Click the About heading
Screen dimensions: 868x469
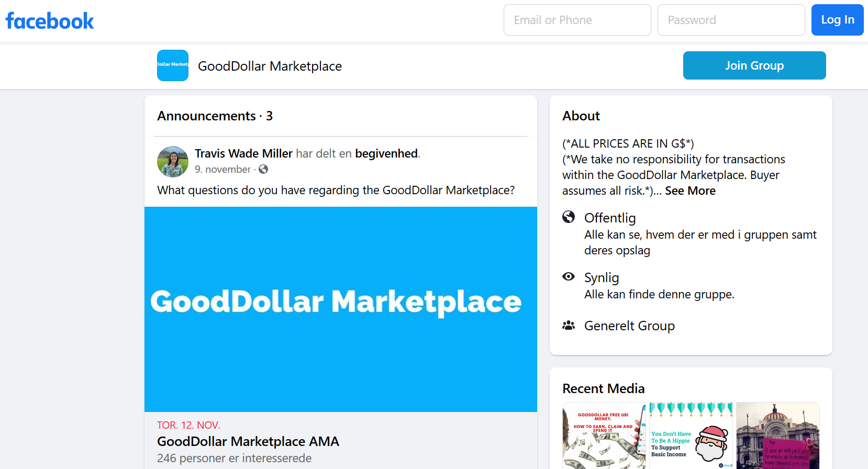tap(581, 116)
